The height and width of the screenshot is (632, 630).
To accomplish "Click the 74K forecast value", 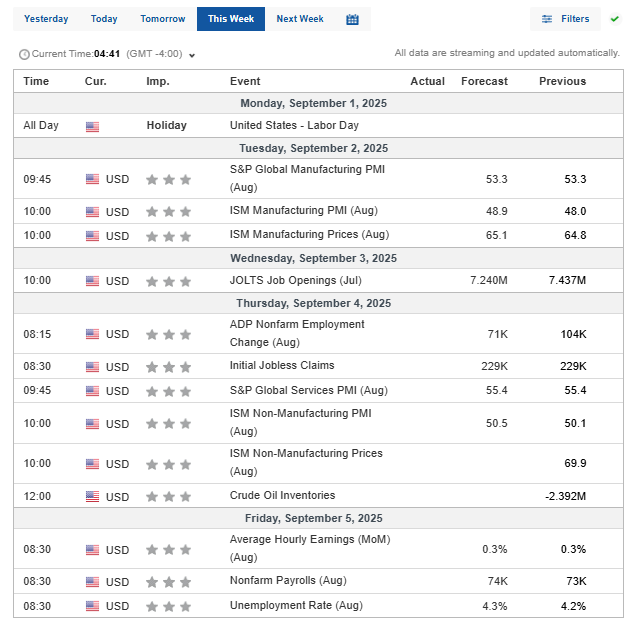I will click(497, 581).
